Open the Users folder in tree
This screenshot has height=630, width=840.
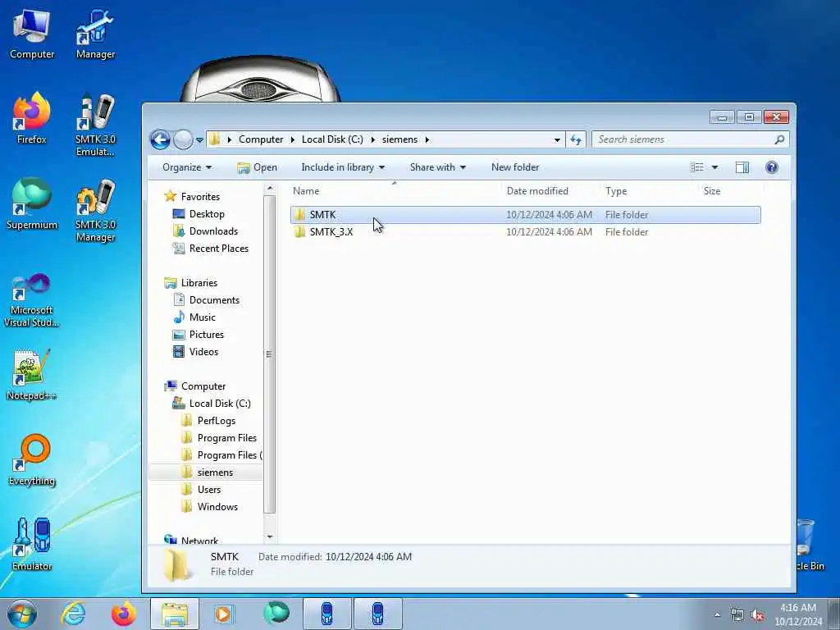209,490
